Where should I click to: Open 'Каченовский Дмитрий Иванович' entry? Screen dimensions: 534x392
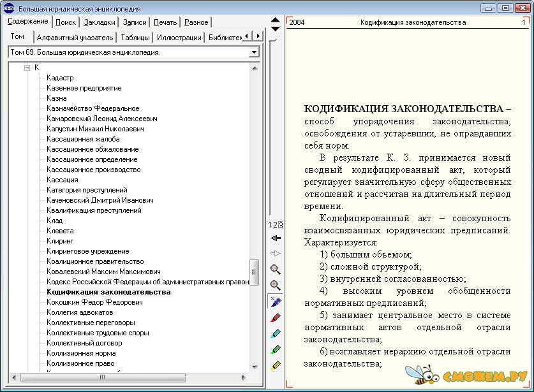[100, 200]
